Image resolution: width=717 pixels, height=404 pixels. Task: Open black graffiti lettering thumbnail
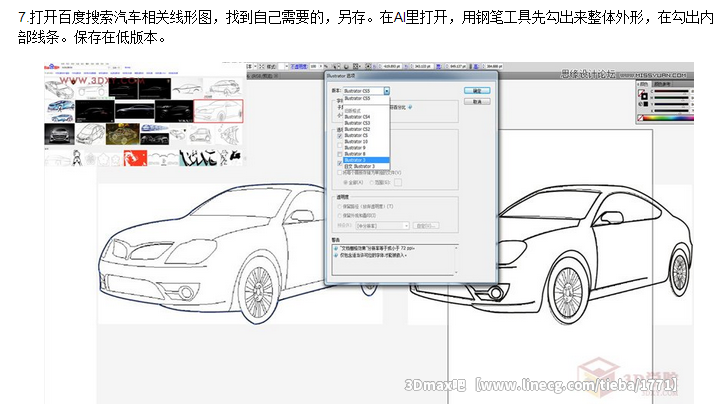(x=198, y=158)
